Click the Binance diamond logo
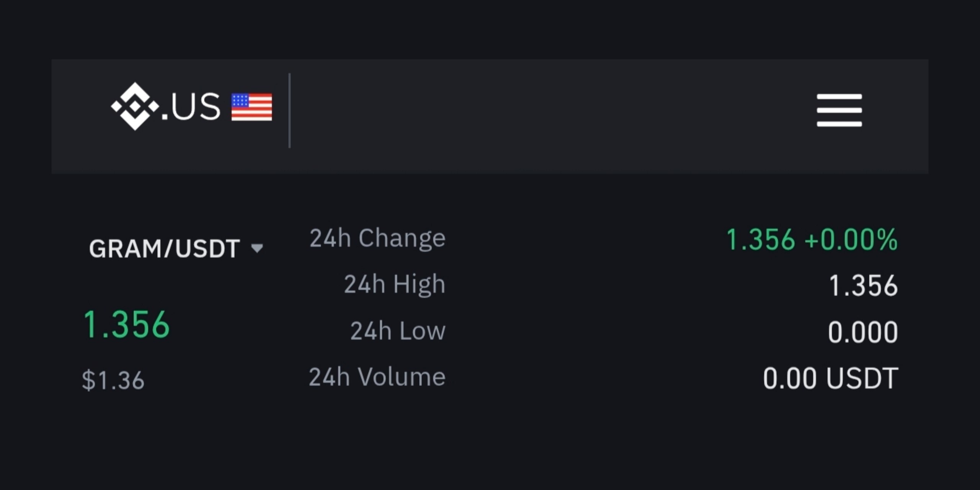980x490 pixels. (135, 106)
